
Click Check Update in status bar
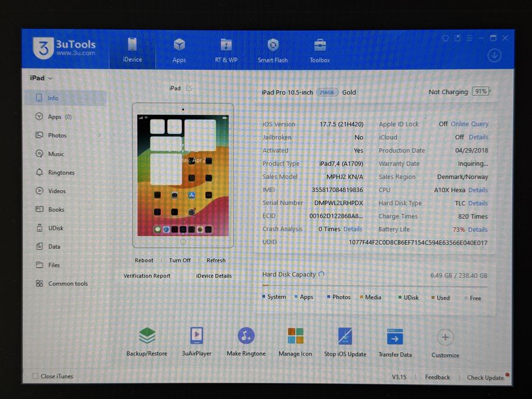(485, 378)
